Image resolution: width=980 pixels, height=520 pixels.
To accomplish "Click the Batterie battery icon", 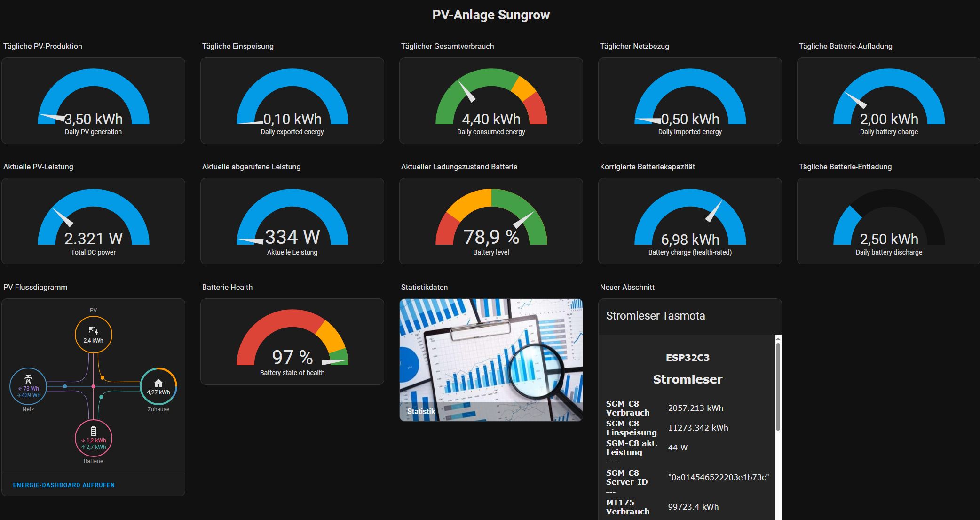I will tap(94, 431).
